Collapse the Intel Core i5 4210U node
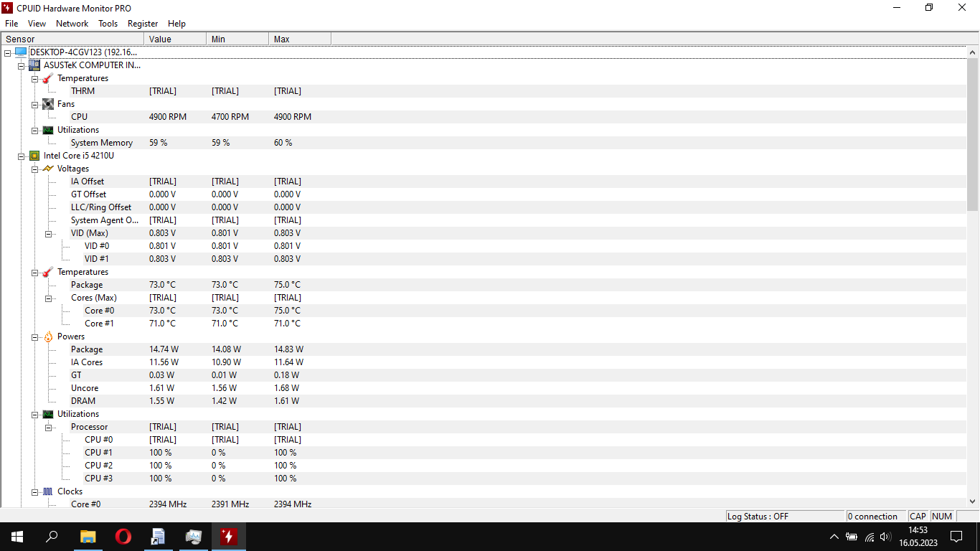Screen dimensions: 980x551 22,156
